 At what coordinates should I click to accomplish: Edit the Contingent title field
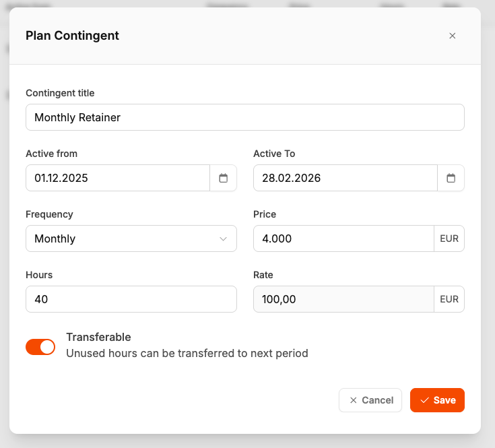click(245, 117)
